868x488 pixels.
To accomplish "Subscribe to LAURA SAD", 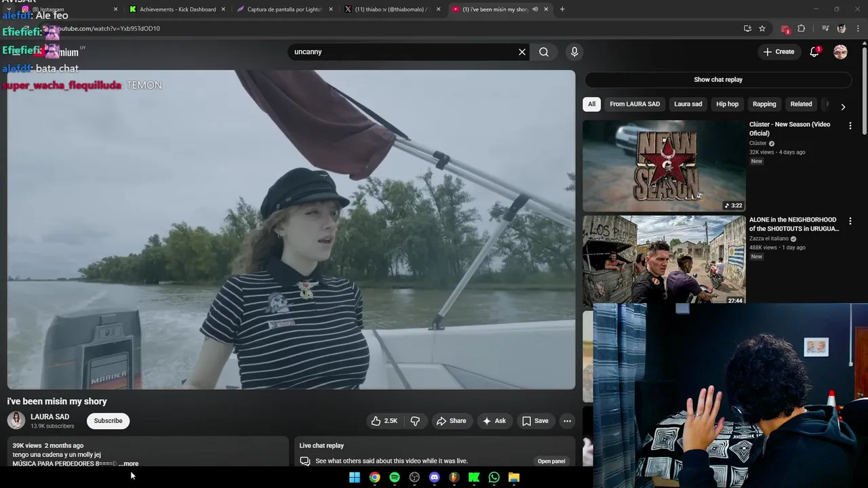I will (x=108, y=421).
